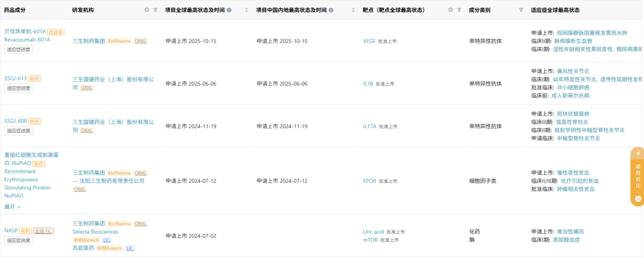The height and width of the screenshot is (258, 644).
Task: Click VEGF target link
Action: pos(369,41)
